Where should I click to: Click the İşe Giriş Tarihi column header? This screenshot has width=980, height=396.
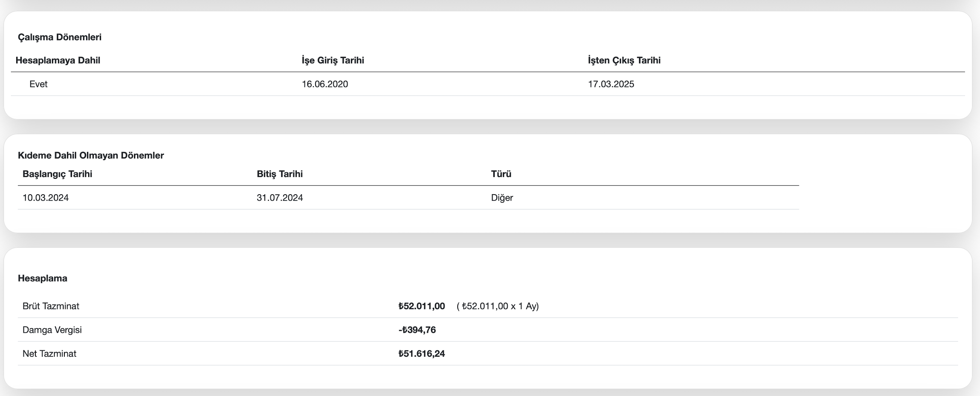click(333, 60)
